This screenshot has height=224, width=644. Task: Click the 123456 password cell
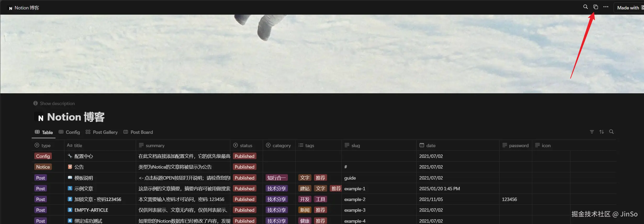(x=516, y=199)
